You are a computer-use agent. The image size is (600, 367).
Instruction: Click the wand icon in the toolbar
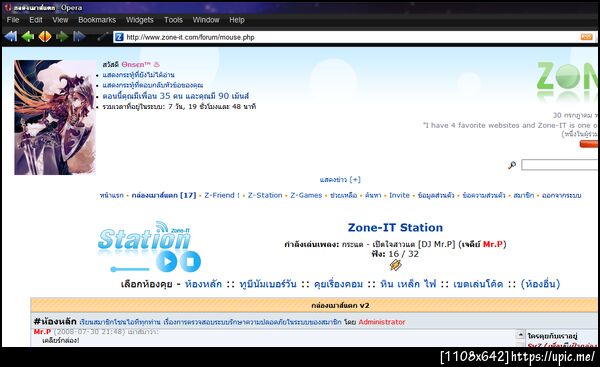(x=102, y=37)
